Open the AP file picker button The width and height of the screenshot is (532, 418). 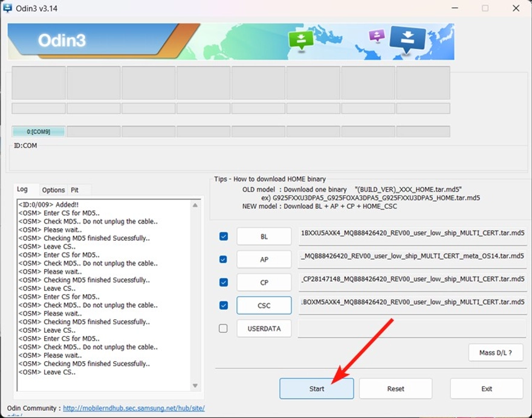(x=264, y=259)
